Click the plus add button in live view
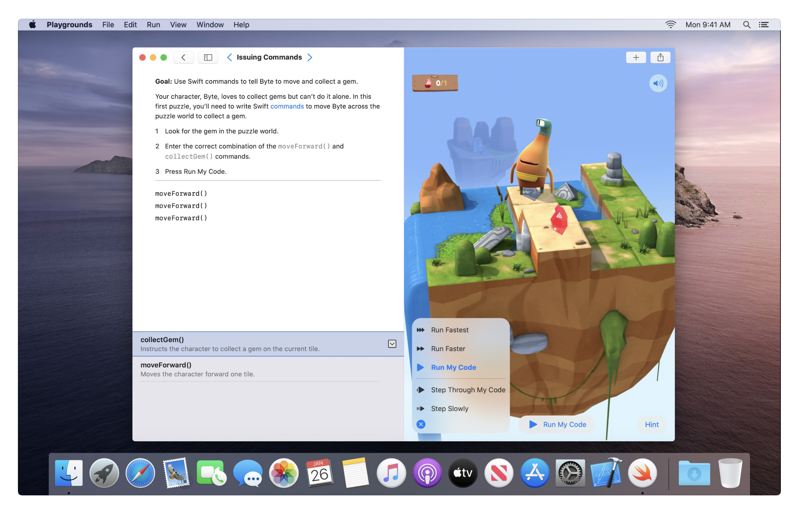Viewport: 812px width, 518px height. click(636, 58)
